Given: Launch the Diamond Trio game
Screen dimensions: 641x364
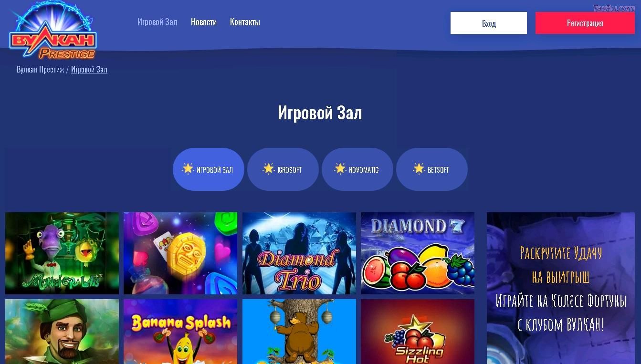Looking at the screenshot, I should pyautogui.click(x=299, y=253).
